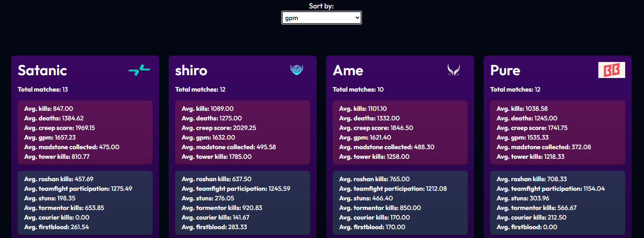Click Satanic's Avg. gpm 1657.23 stat
Image resolution: width=644 pixels, height=238 pixels.
[x=50, y=137]
